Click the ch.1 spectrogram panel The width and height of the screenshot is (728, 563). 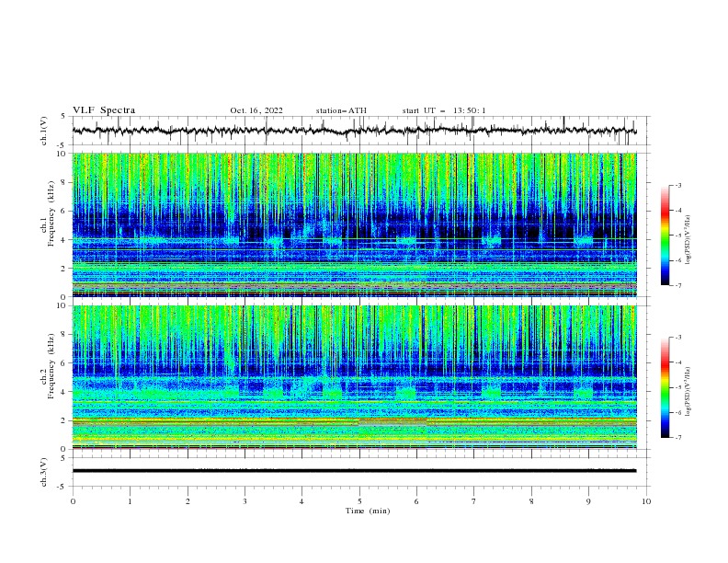click(355, 224)
